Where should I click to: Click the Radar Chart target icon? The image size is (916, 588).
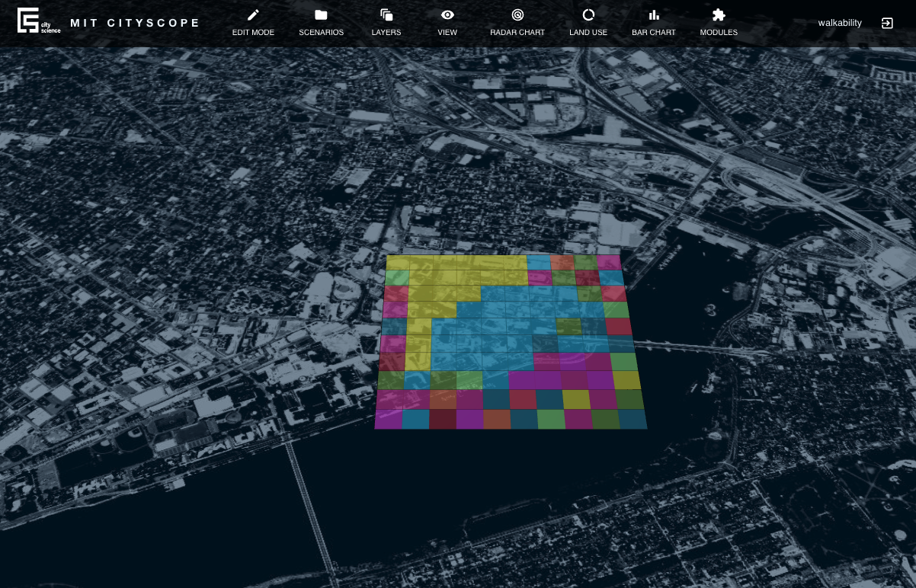point(517,14)
